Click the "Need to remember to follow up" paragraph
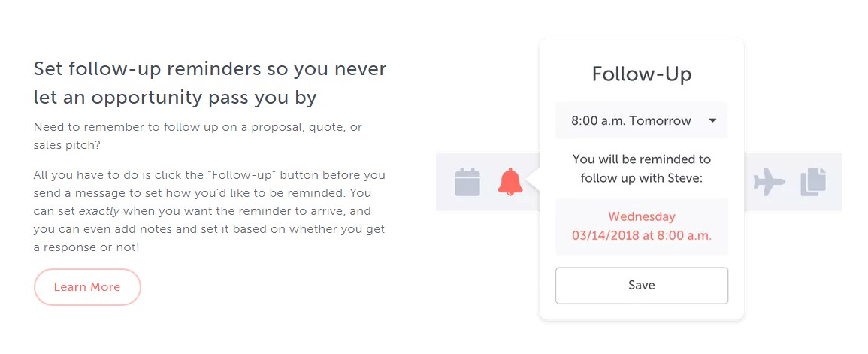The image size is (868, 354). (198, 127)
